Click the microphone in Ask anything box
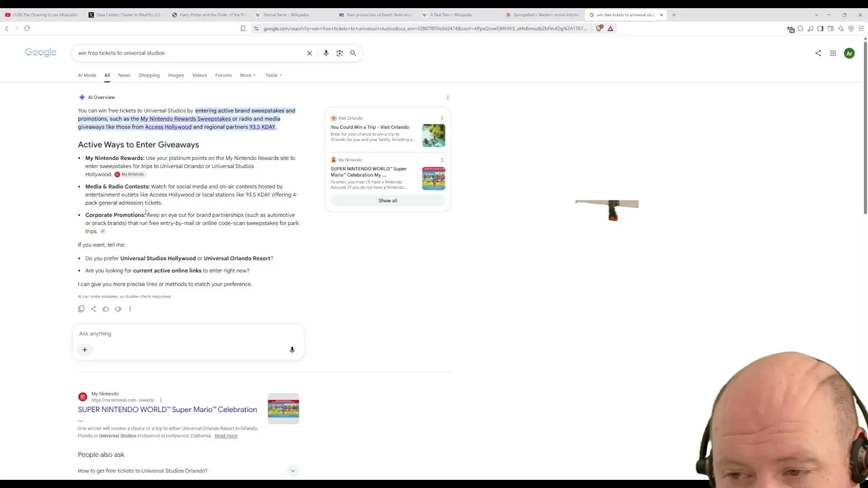 [x=292, y=350]
